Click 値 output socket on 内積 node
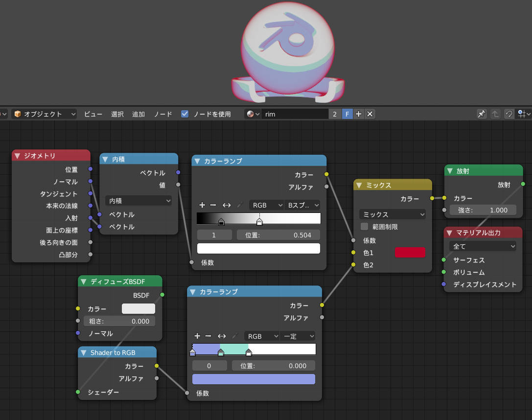532x420 pixels. click(178, 185)
